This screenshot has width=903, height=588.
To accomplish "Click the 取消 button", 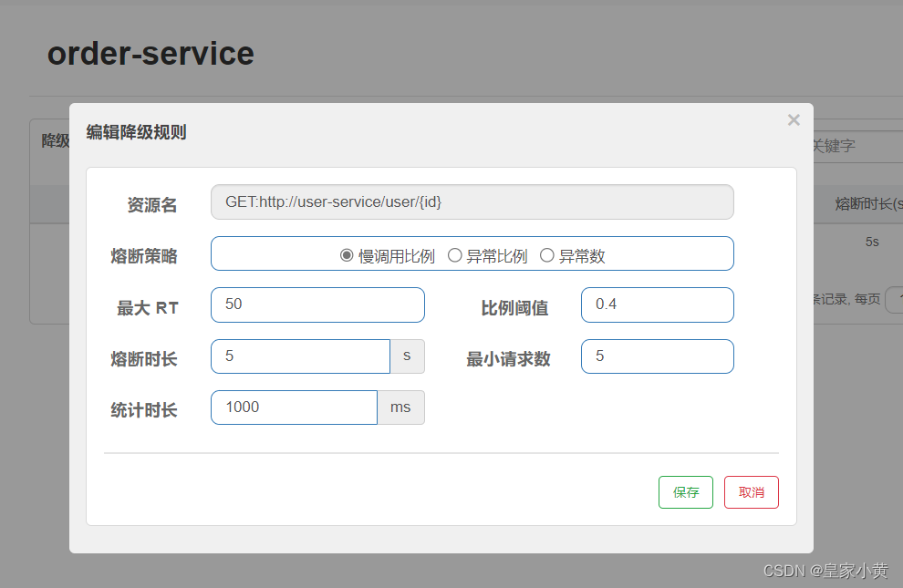I will point(751,492).
